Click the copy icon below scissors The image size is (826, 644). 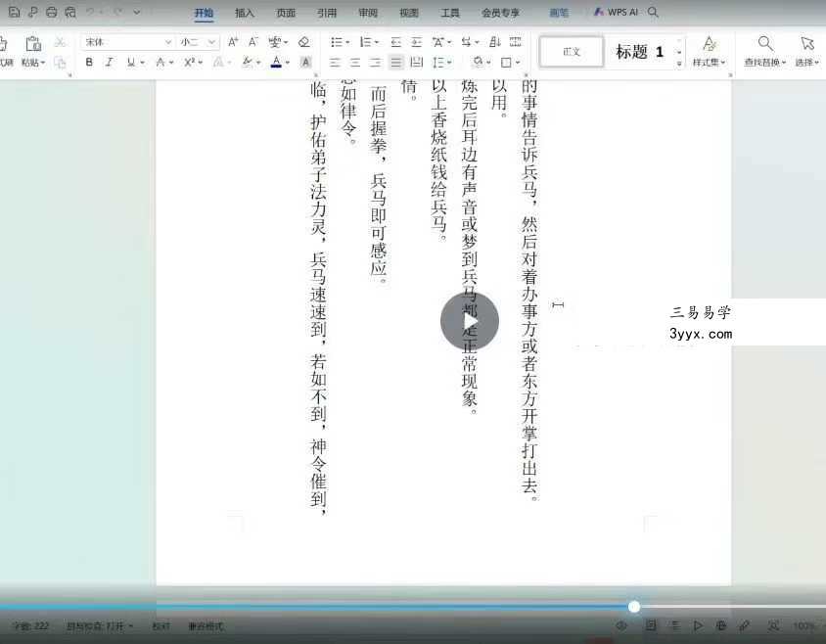(60, 63)
